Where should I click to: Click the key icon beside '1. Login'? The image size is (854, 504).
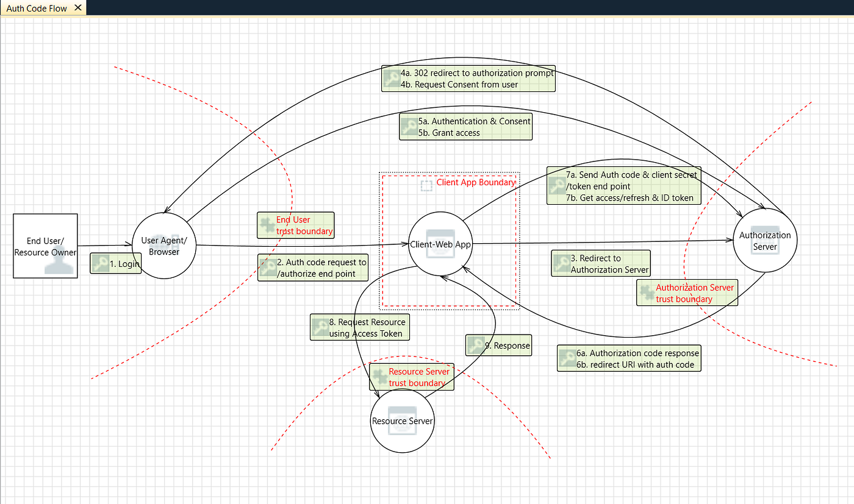click(100, 263)
